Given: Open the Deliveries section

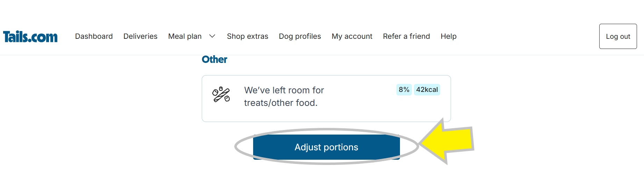Looking at the screenshot, I should pos(140,36).
